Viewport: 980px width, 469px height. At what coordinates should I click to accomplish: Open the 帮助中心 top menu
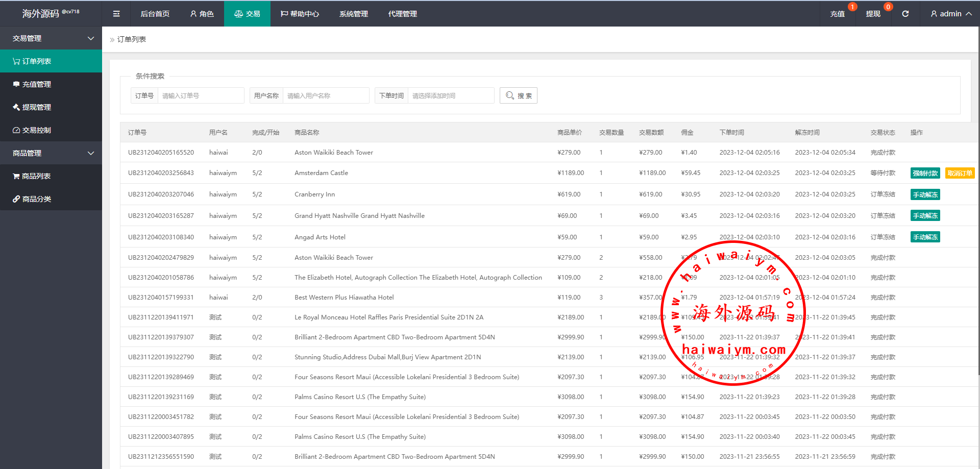pos(300,14)
